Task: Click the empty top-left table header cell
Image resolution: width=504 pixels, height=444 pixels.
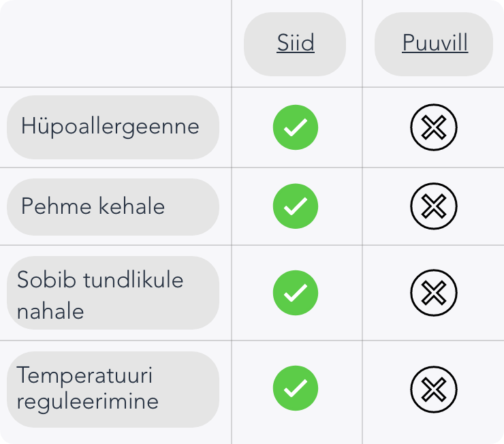Action: click(116, 44)
